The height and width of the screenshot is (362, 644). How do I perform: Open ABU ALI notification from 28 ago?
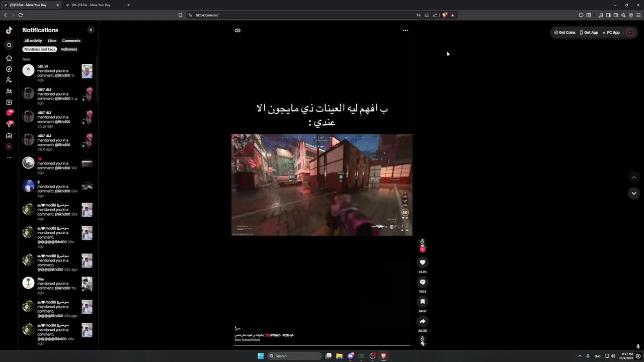(57, 142)
